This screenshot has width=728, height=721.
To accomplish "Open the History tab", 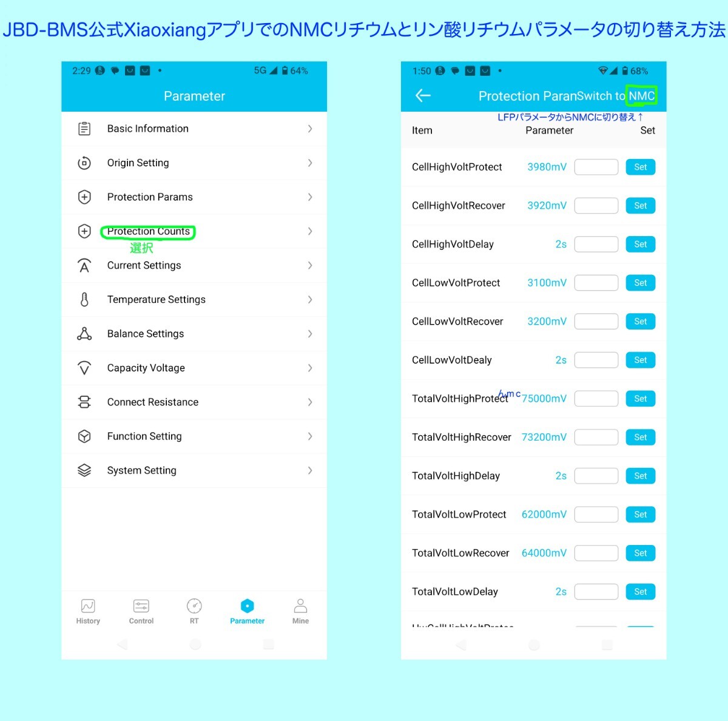I will click(x=88, y=611).
